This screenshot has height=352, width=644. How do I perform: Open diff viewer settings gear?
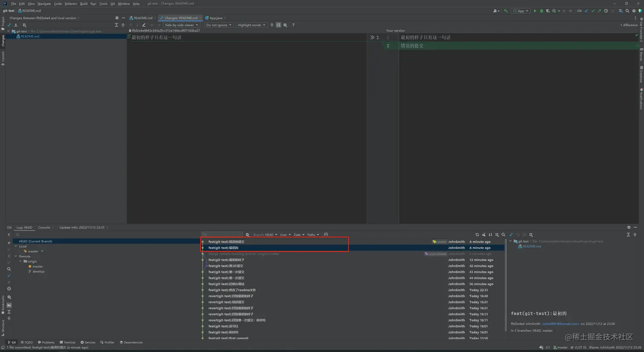tap(285, 25)
